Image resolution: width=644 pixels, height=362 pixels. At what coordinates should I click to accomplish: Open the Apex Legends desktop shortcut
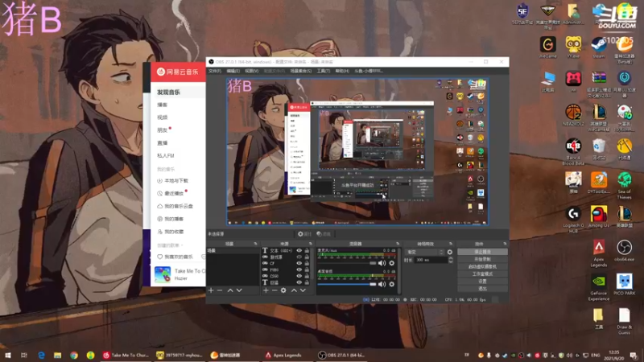(x=598, y=253)
